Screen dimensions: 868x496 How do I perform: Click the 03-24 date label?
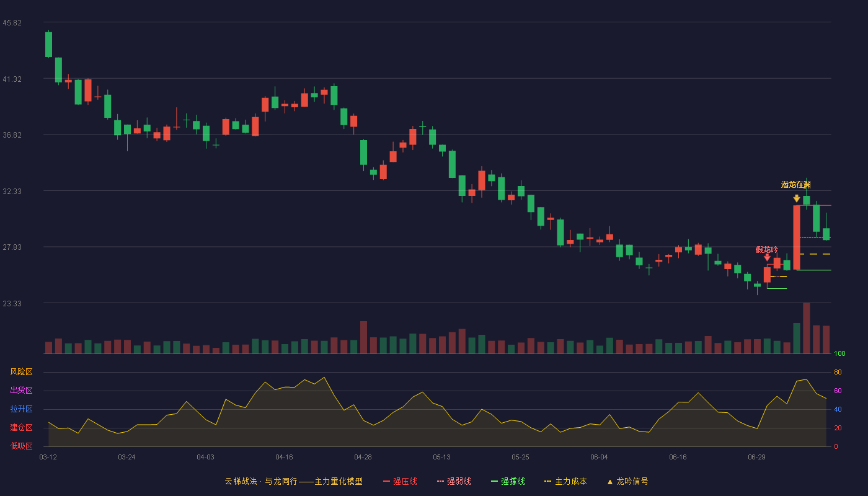[126, 457]
